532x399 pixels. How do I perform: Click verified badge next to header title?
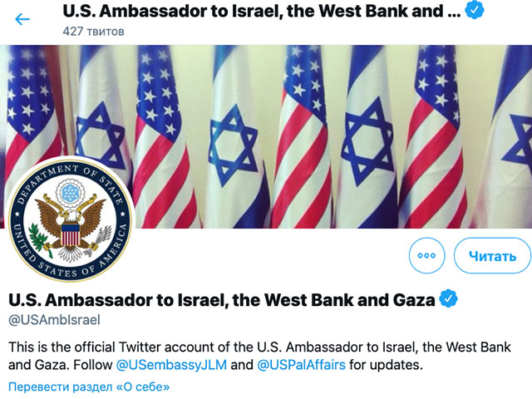click(474, 10)
